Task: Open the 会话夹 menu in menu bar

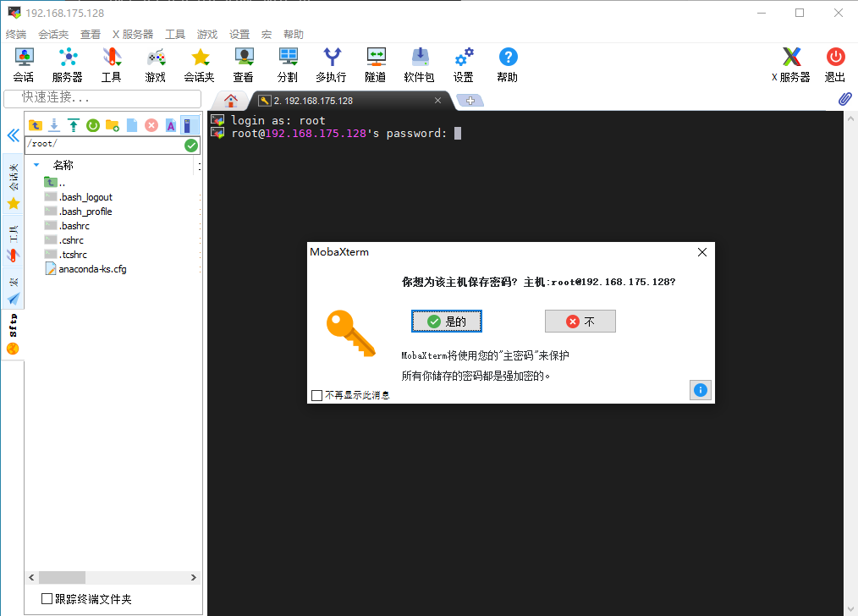Action: click(53, 35)
